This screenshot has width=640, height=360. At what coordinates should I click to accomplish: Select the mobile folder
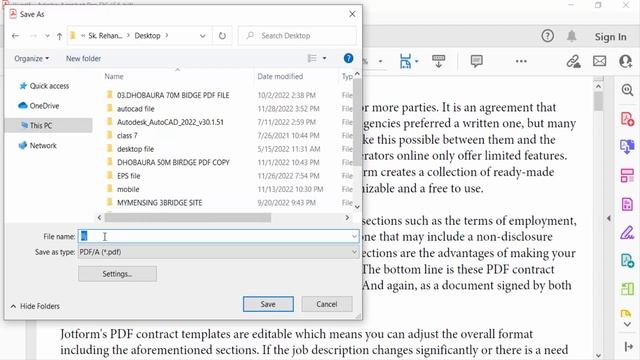coord(128,189)
